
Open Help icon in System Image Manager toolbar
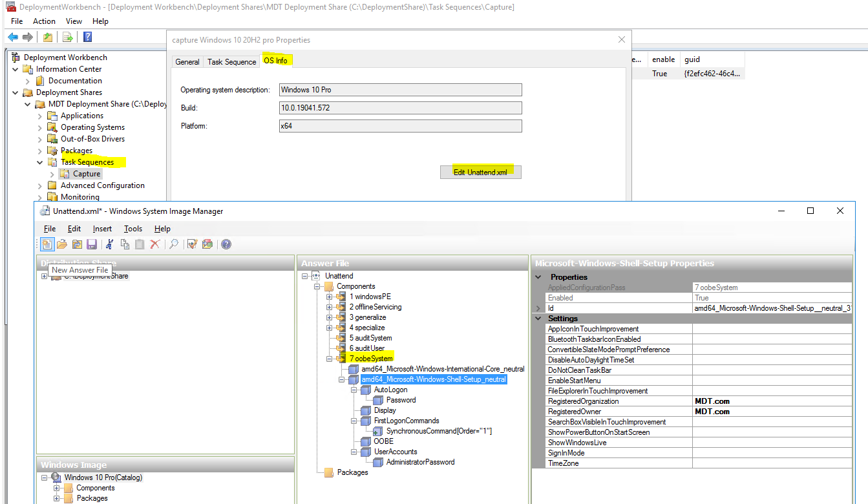(226, 244)
